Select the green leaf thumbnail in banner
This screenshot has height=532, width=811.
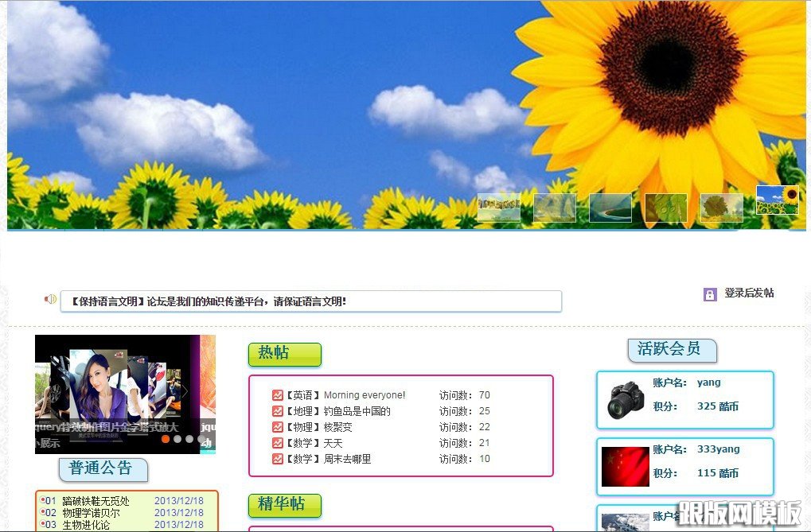(x=665, y=208)
